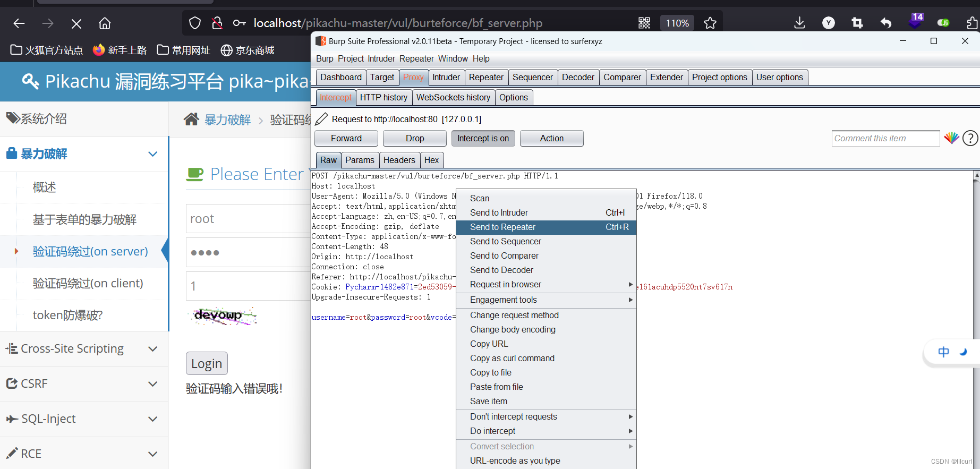Expand the Cross-Site Scripting section
This screenshot has height=469, width=980.
point(84,349)
